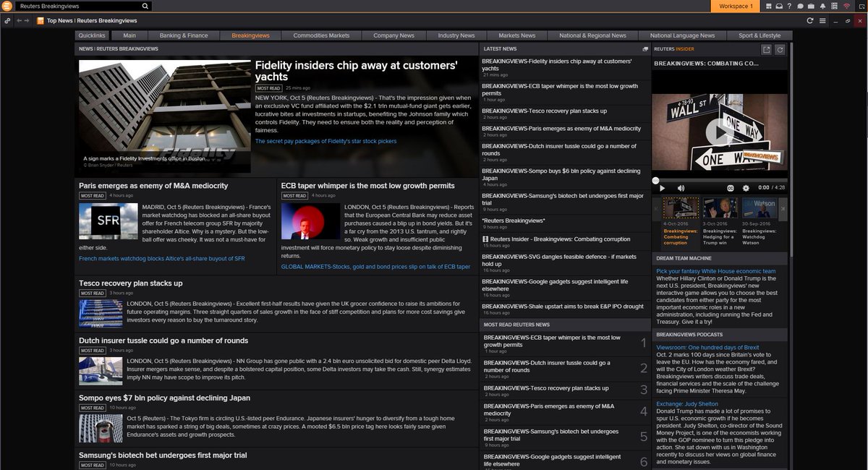Switch to National & Regional News tab
Image resolution: width=868 pixels, height=470 pixels.
[x=593, y=35]
